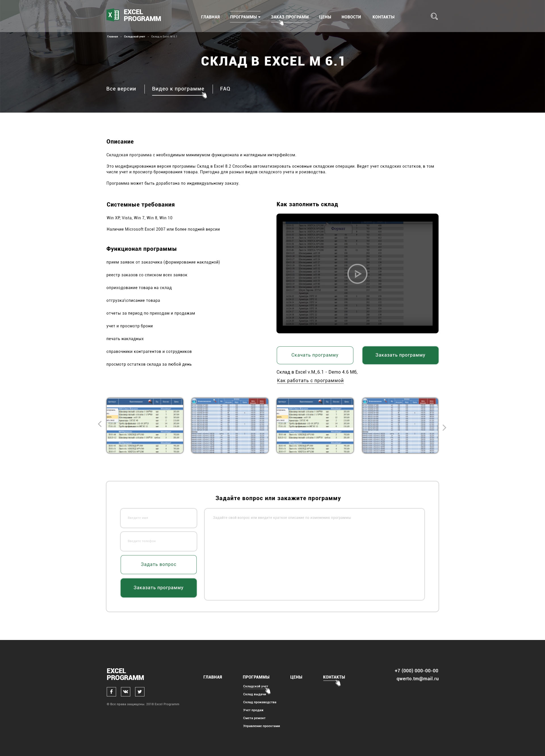This screenshot has height=756, width=545.
Task: Focus the question description text area
Action: click(x=314, y=554)
